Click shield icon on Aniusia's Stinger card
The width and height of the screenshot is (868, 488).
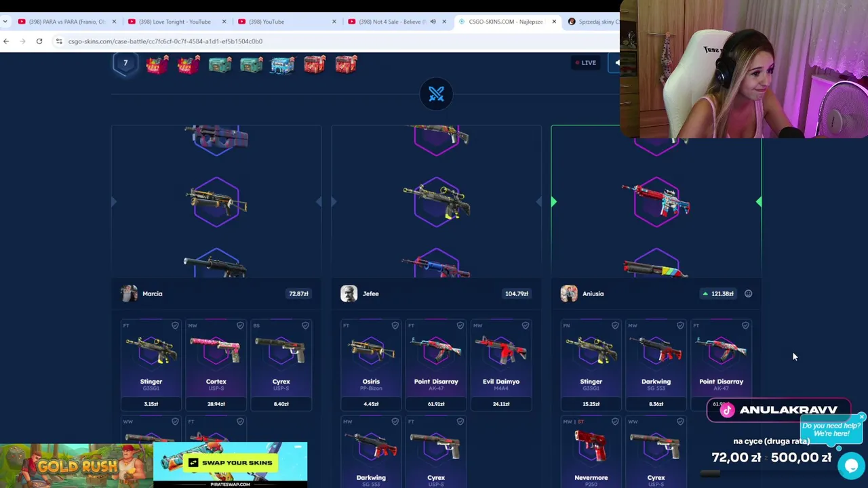[615, 326]
